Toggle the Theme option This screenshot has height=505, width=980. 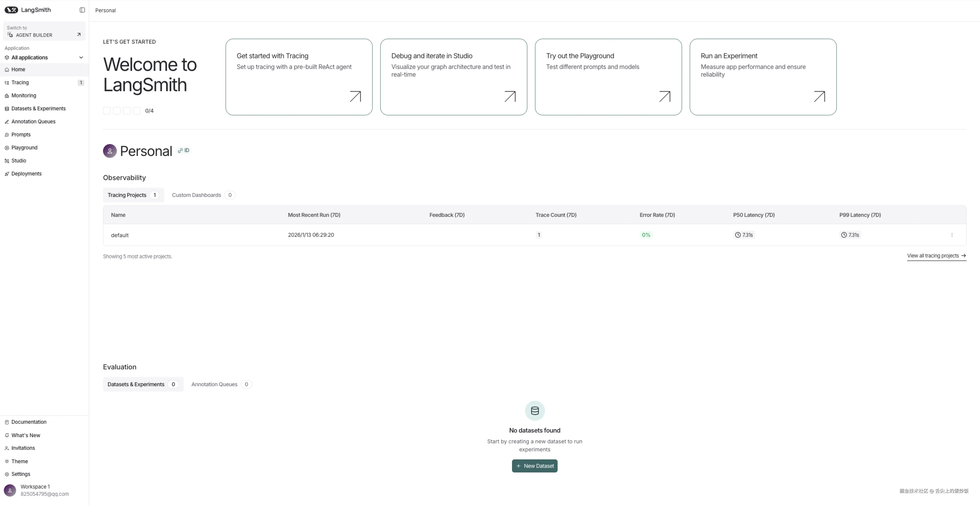(19, 461)
